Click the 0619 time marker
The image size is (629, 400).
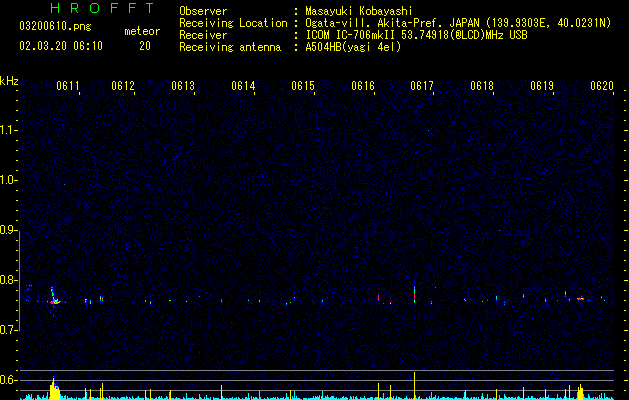pyautogui.click(x=542, y=85)
